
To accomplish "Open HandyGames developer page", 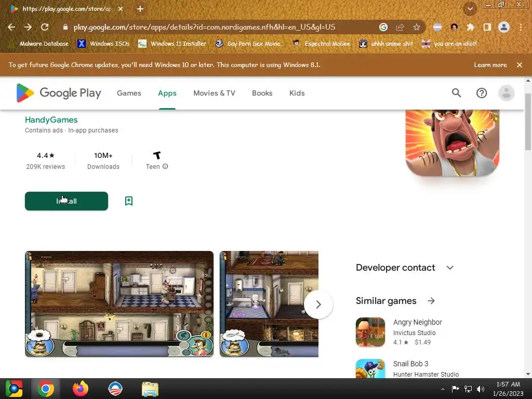I will (x=51, y=120).
